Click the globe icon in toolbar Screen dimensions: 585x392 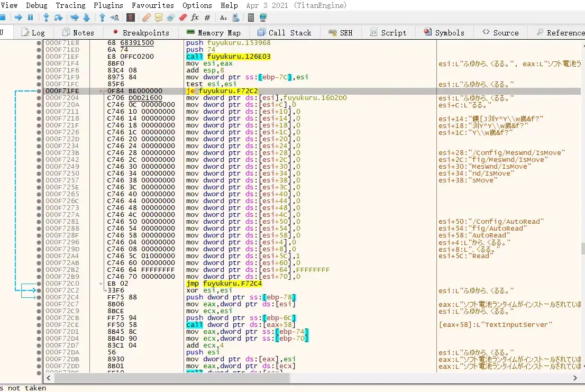pyautogui.click(x=263, y=17)
